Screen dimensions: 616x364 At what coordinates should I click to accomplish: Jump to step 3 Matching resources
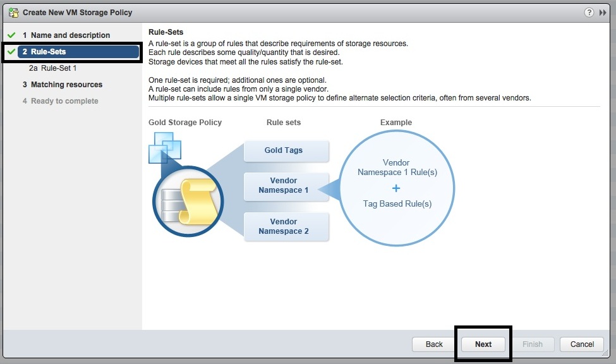point(66,85)
